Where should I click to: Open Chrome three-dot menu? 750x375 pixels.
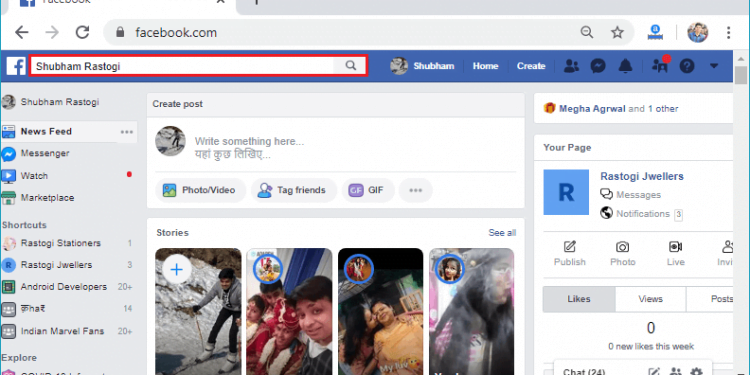coord(728,33)
